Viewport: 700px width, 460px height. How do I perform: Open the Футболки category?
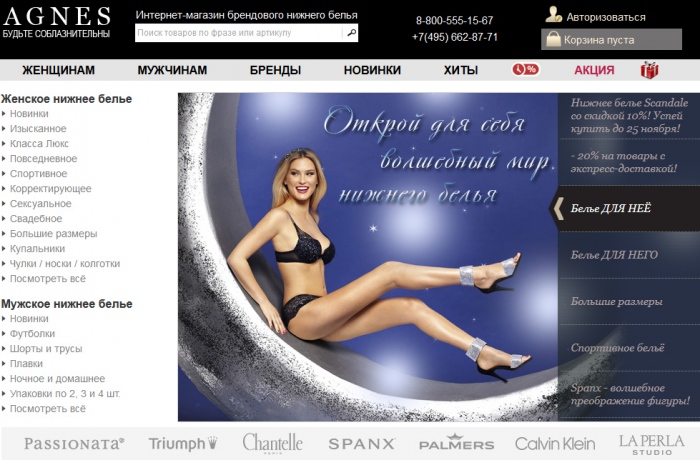point(32,334)
